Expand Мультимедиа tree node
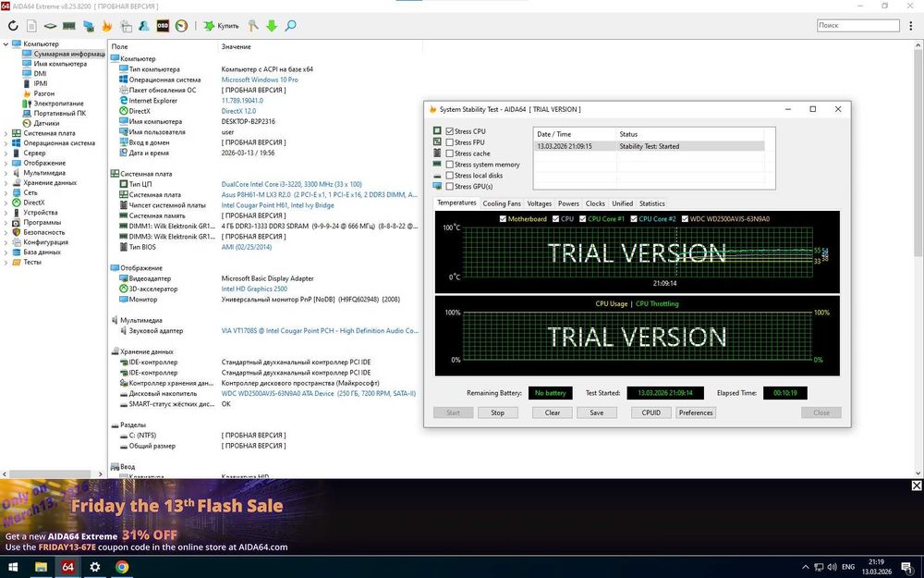Screen dimensions: 924x578 coord(6,173)
